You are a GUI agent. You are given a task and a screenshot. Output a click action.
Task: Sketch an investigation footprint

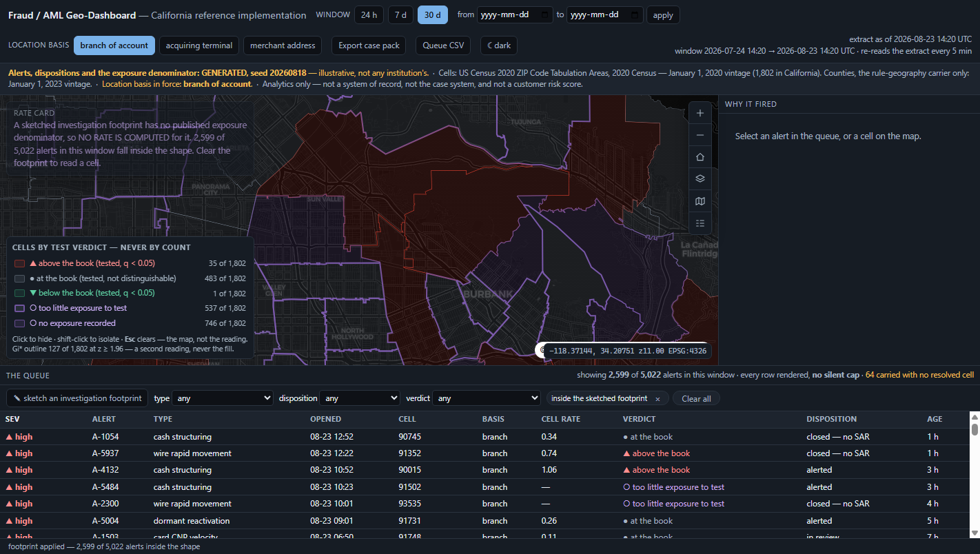point(77,398)
